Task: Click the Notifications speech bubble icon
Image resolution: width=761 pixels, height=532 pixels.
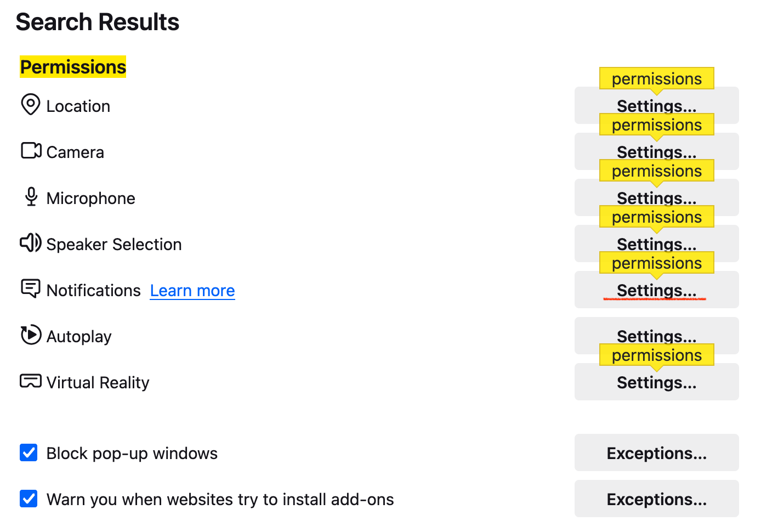Action: [31, 288]
